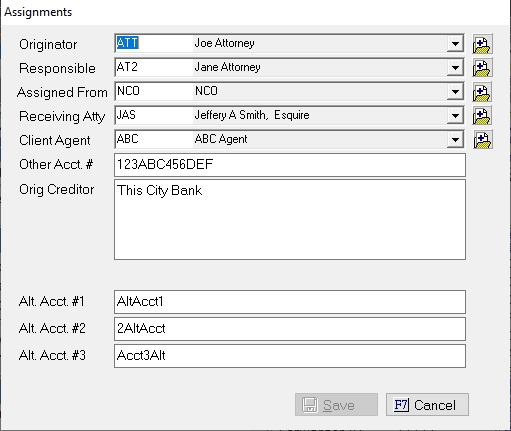
Task: Click into the Orig Creditor text area
Action: (x=290, y=220)
